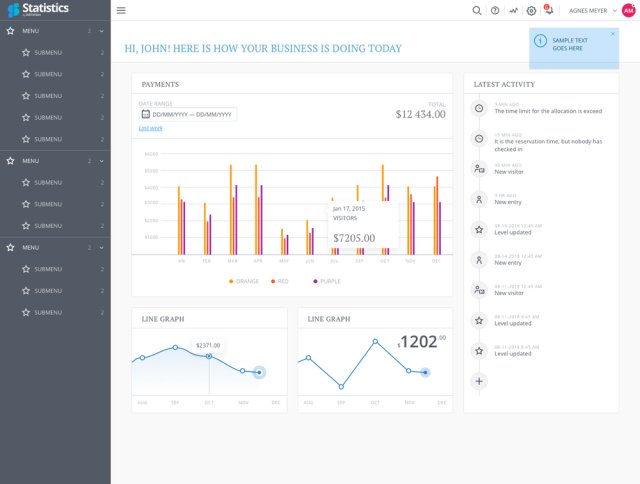Image resolution: width=640 pixels, height=484 pixels.
Task: Click the Last week link
Action: tap(151, 128)
